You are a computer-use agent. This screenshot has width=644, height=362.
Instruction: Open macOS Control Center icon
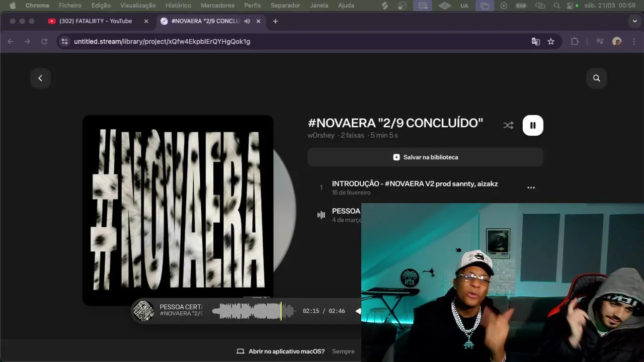pyautogui.click(x=570, y=6)
